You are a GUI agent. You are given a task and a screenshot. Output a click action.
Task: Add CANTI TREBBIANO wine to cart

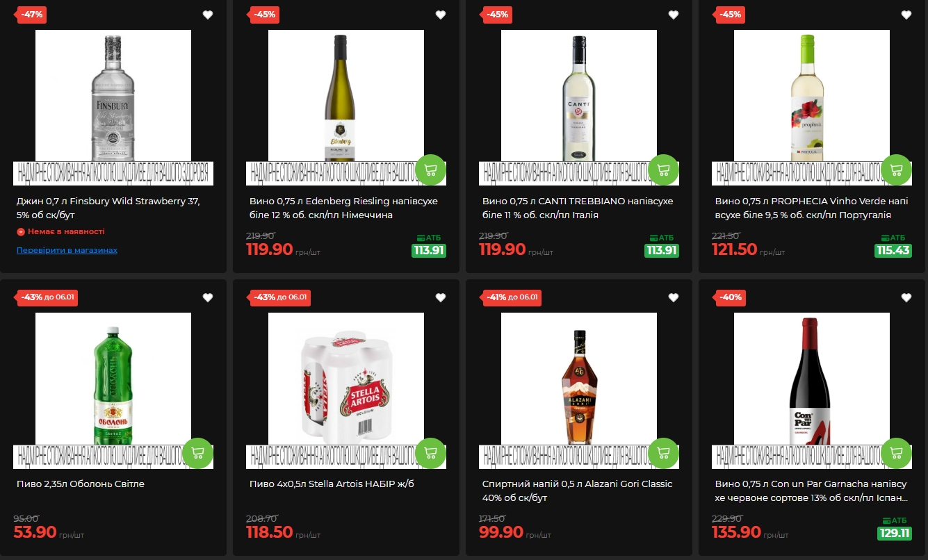coord(663,170)
